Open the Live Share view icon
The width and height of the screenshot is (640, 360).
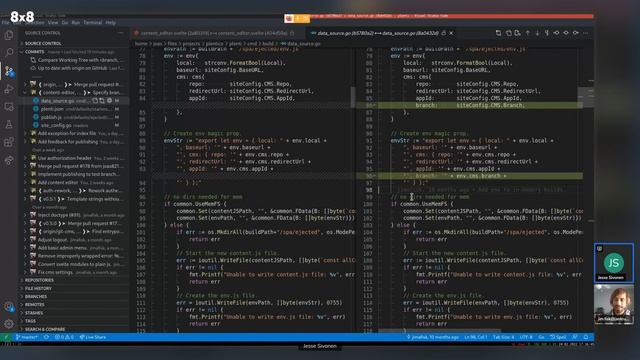click(x=9, y=160)
